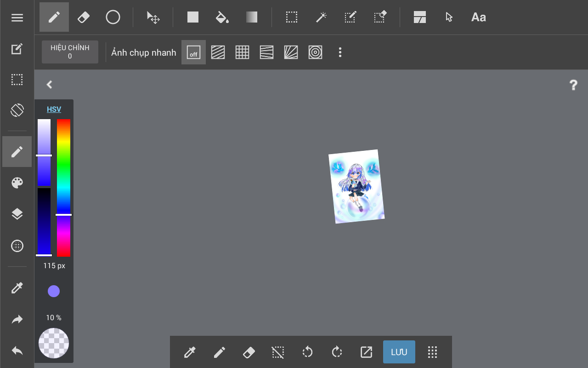Image resolution: width=588 pixels, height=368 pixels.
Task: Enable the concentric circle snap guide
Action: click(315, 52)
